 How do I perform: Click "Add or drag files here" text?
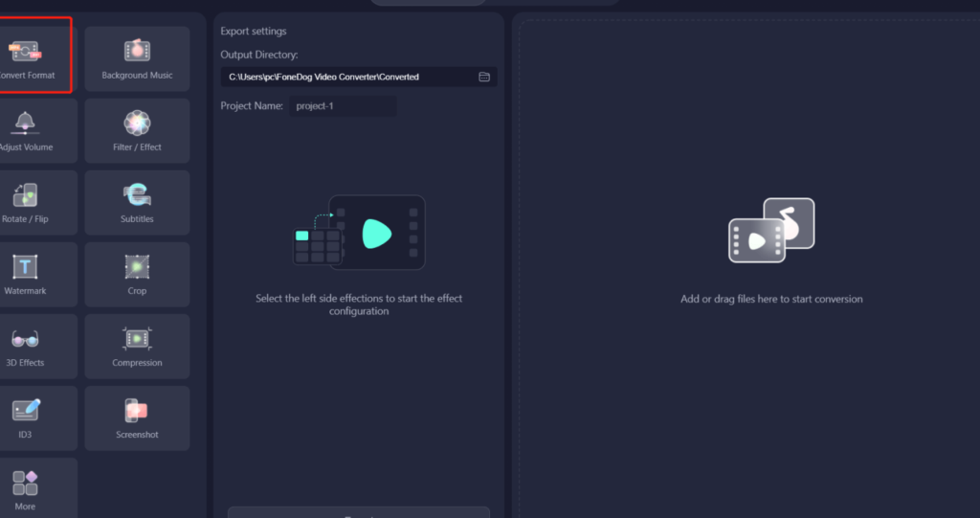pos(771,299)
